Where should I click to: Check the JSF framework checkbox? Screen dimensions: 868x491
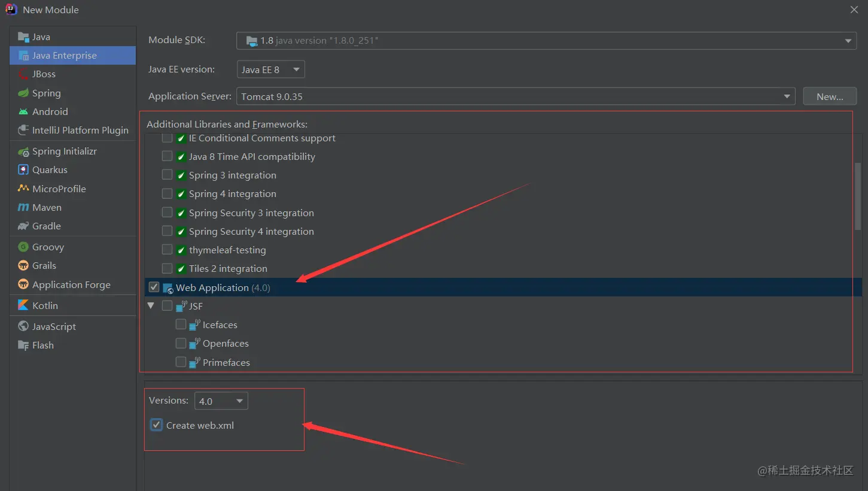point(167,305)
